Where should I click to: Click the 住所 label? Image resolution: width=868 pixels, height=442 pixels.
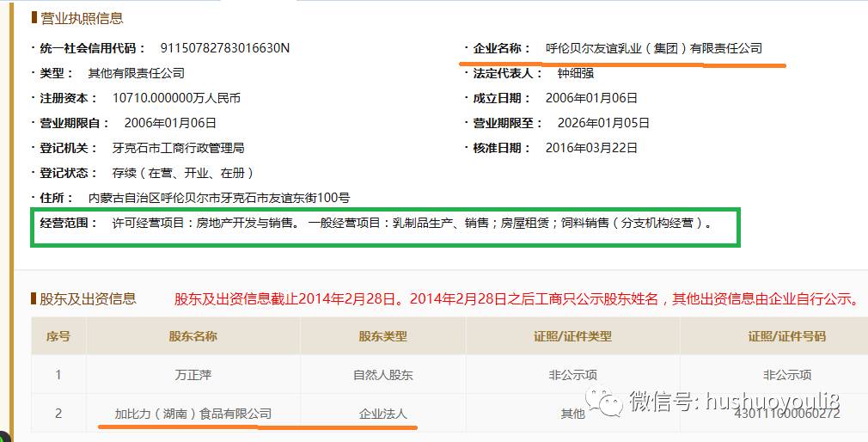point(57,198)
